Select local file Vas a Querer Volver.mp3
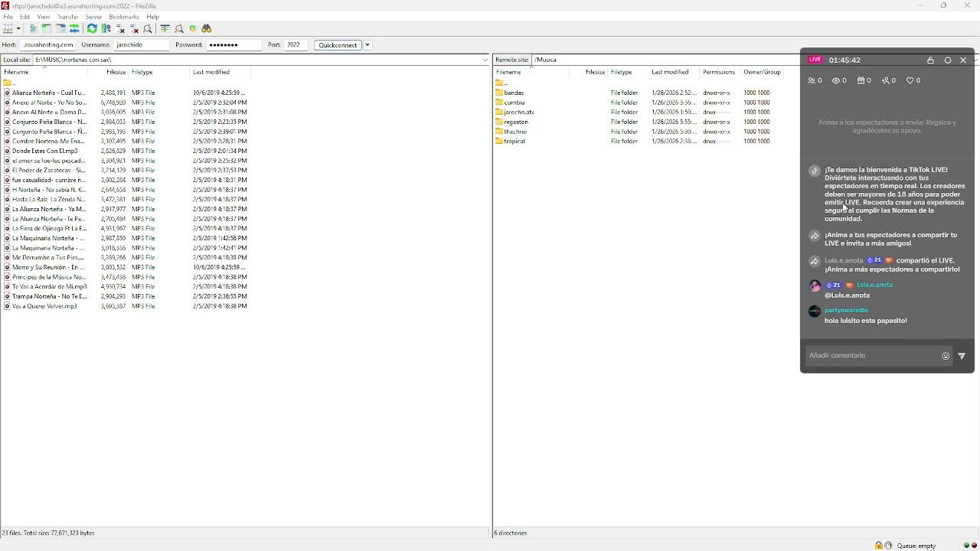This screenshot has width=980, height=551. [44, 306]
